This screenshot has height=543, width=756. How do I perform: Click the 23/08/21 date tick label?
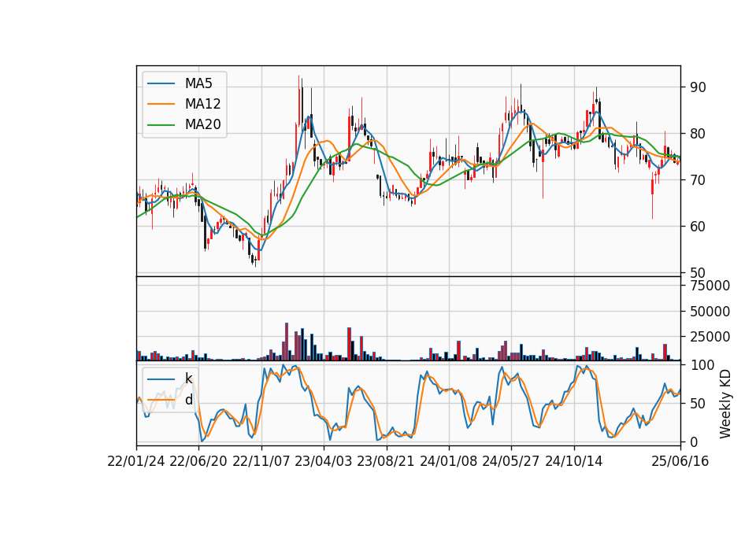coord(386,461)
